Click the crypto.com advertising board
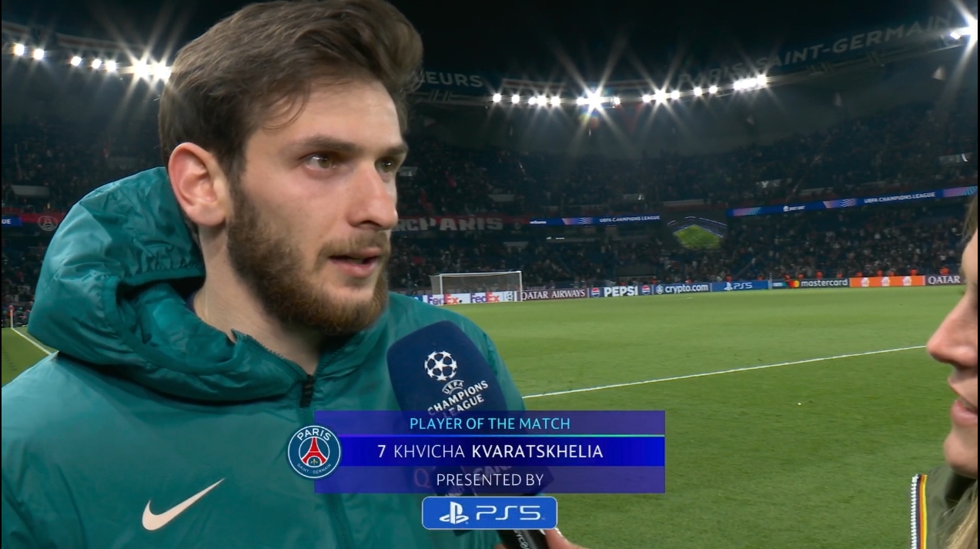 [681, 288]
